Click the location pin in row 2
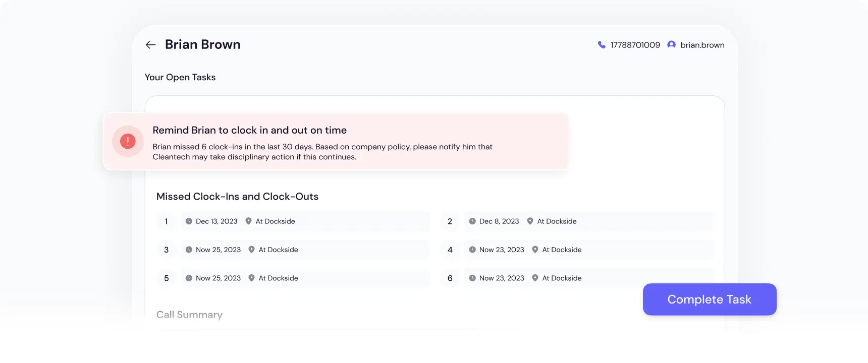 click(530, 221)
